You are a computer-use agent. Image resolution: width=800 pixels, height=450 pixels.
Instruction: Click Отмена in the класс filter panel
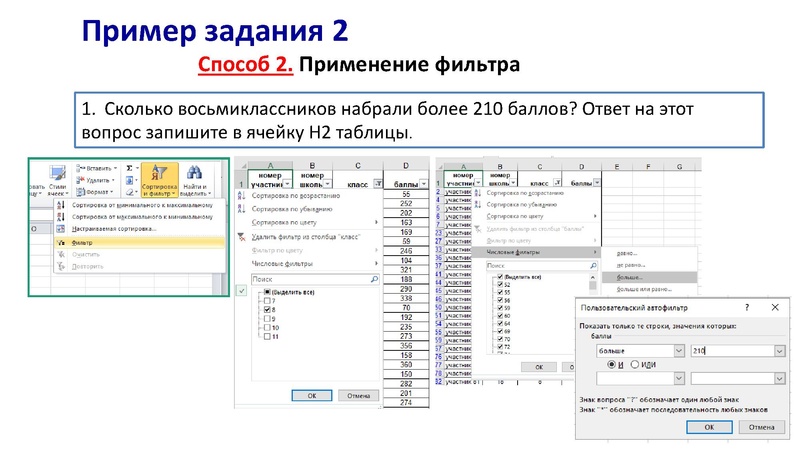[358, 395]
